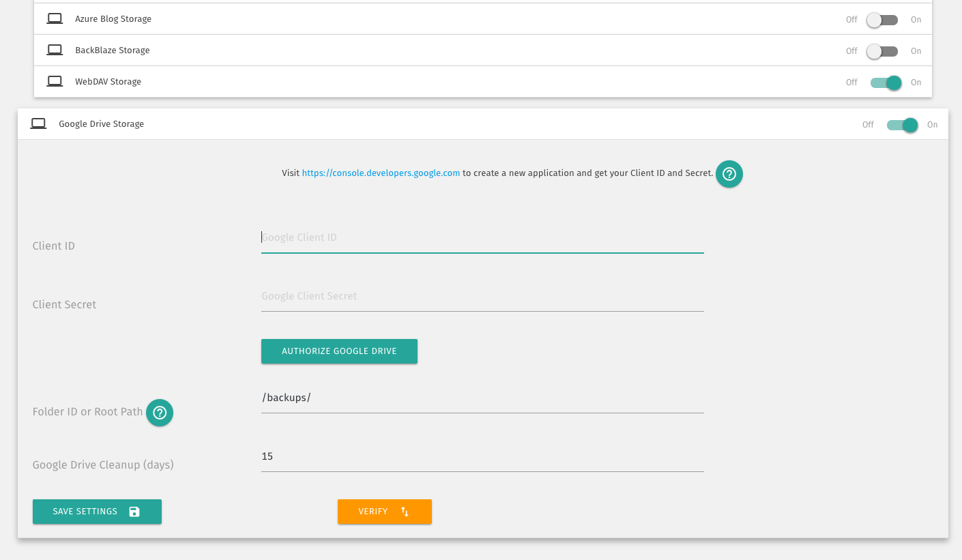Turn off the Google Drive Storage toggle
This screenshot has width=962, height=560.
coord(903,125)
